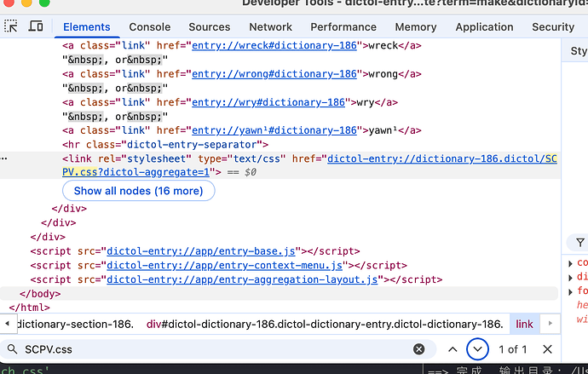Open the Security tab
Image resolution: width=588 pixels, height=374 pixels.
(x=553, y=27)
